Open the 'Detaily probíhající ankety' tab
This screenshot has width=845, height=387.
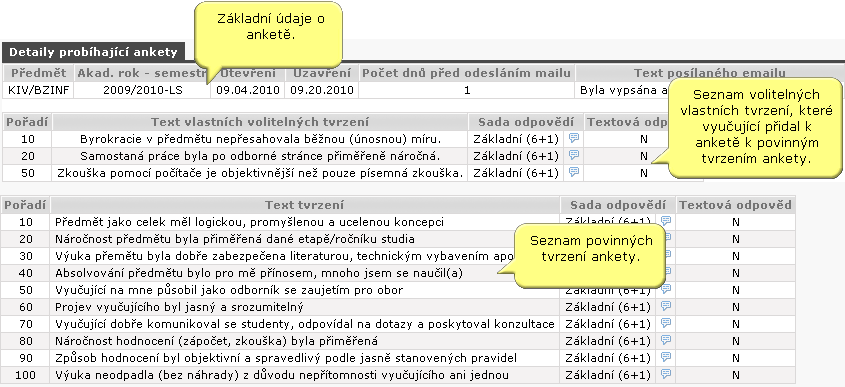(x=93, y=52)
